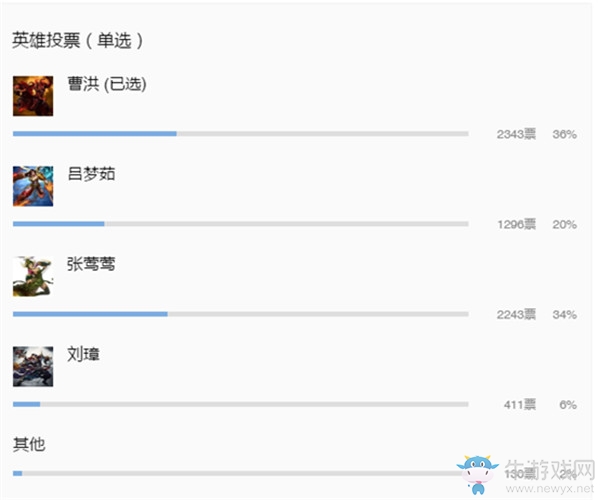The height and width of the screenshot is (500, 600).
Task: Click the 吕梦茹 result bar
Action: tap(240, 223)
